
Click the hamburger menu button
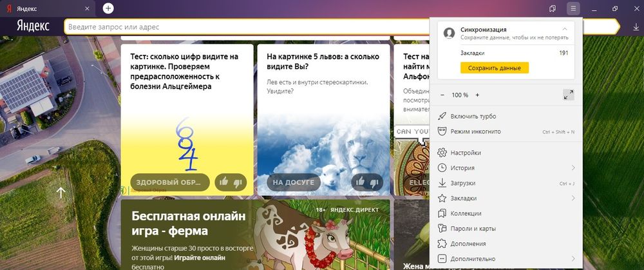click(x=573, y=8)
